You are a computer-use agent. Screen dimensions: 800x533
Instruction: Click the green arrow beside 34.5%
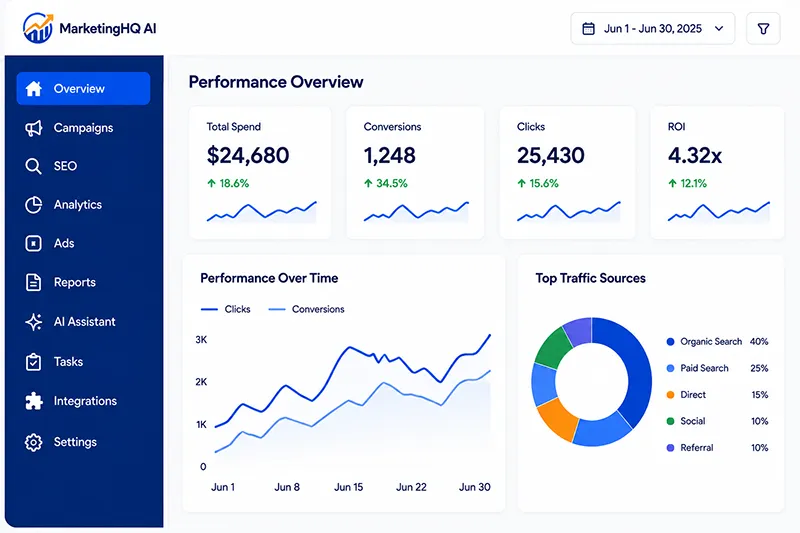368,183
